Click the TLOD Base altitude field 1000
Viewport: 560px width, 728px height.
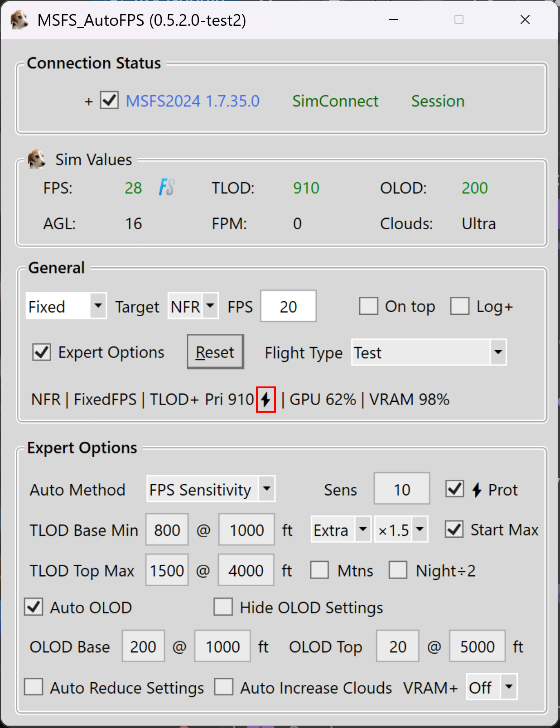(x=247, y=530)
